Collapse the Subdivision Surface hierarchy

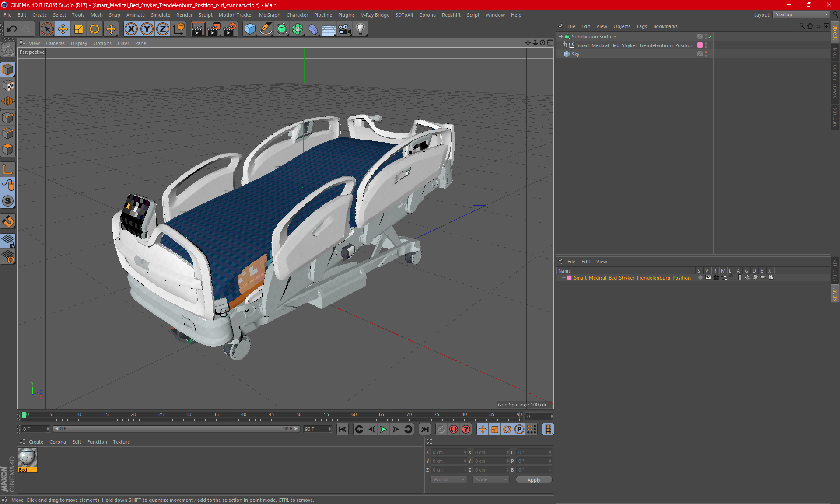click(560, 37)
